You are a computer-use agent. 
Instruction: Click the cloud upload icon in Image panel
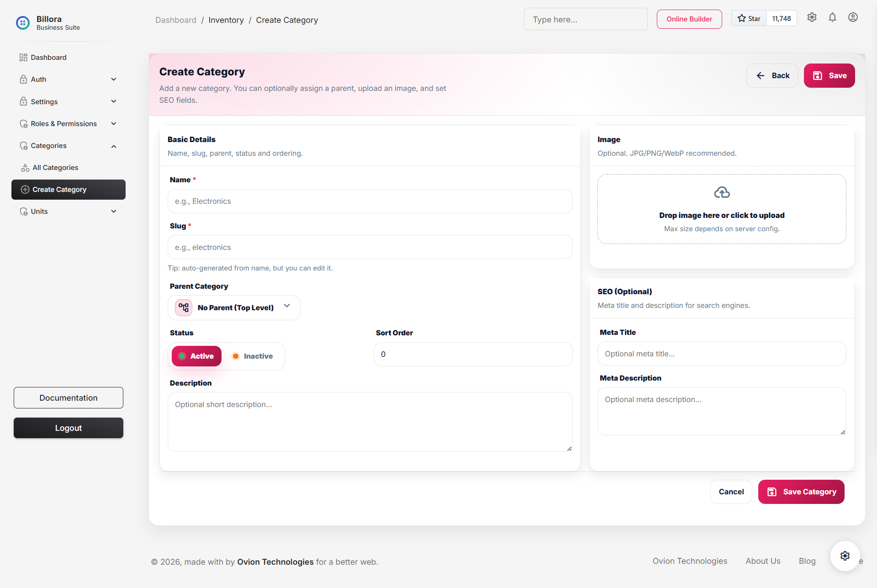(x=722, y=192)
